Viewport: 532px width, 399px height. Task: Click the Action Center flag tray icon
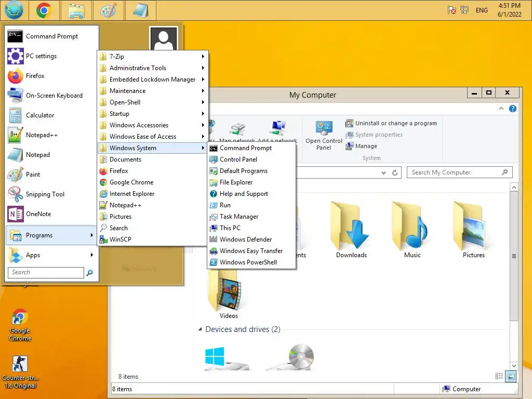tap(451, 10)
